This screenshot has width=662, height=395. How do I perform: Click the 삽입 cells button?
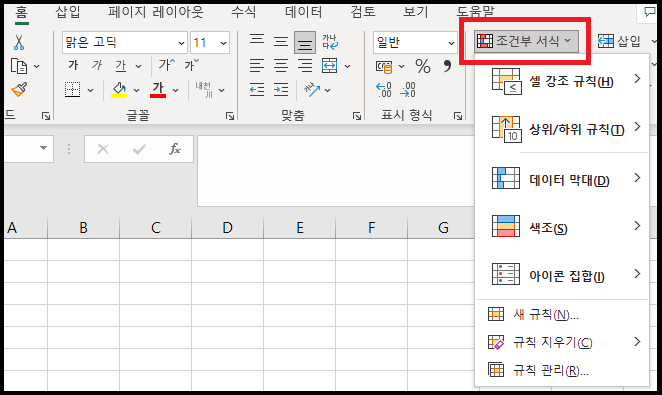620,41
